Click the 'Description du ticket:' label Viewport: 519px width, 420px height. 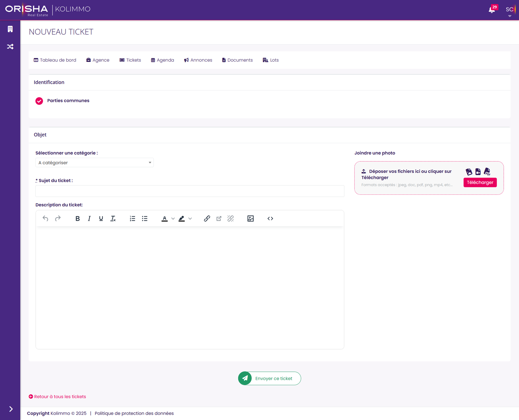(x=59, y=205)
